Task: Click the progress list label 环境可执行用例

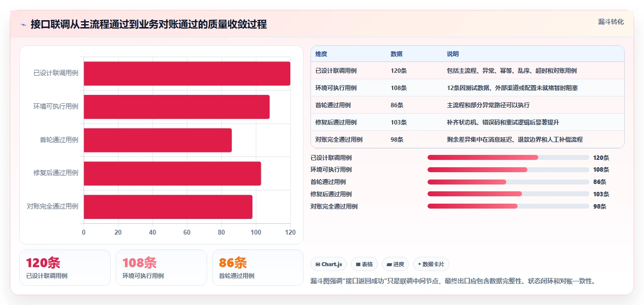Action: coord(331,170)
